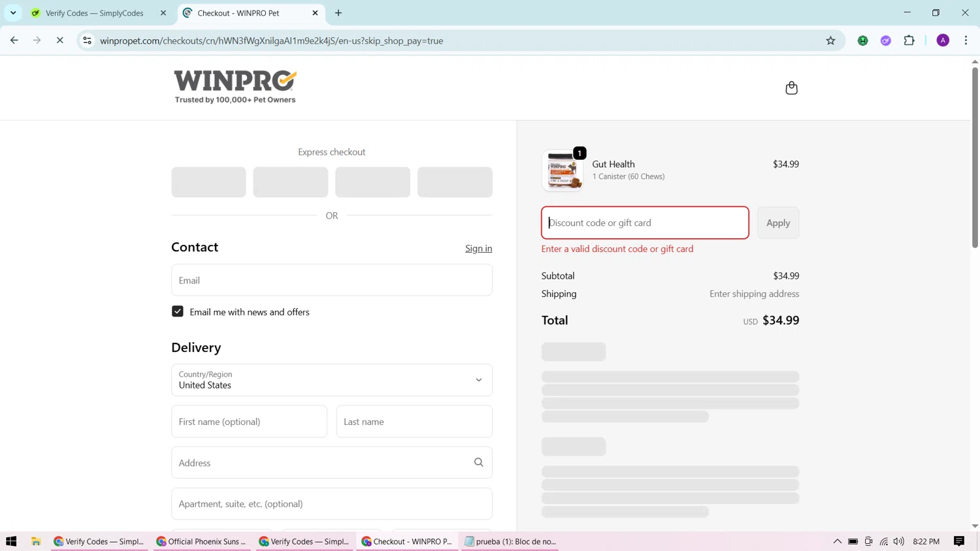Open the Checkout - WINPRO taskbar window
The width and height of the screenshot is (980, 551).
[406, 541]
